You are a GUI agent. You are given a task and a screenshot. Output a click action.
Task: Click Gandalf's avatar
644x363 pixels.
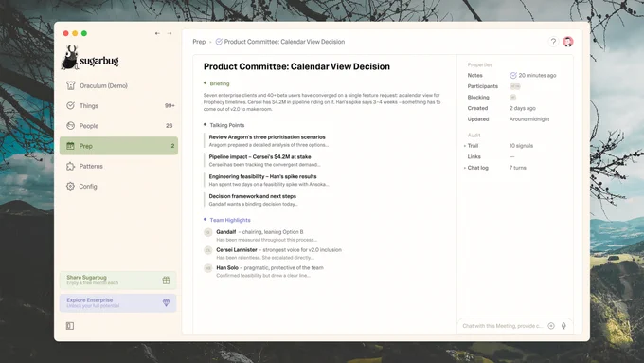click(x=208, y=233)
